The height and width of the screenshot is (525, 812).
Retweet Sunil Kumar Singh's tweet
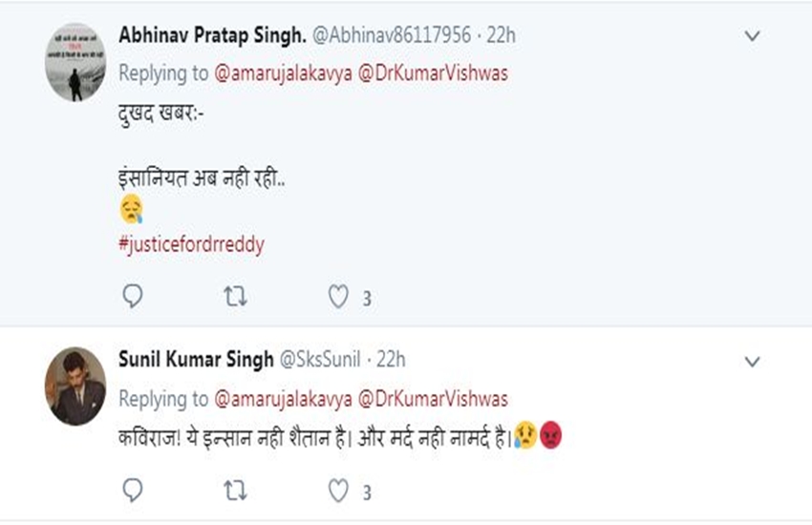(235, 491)
